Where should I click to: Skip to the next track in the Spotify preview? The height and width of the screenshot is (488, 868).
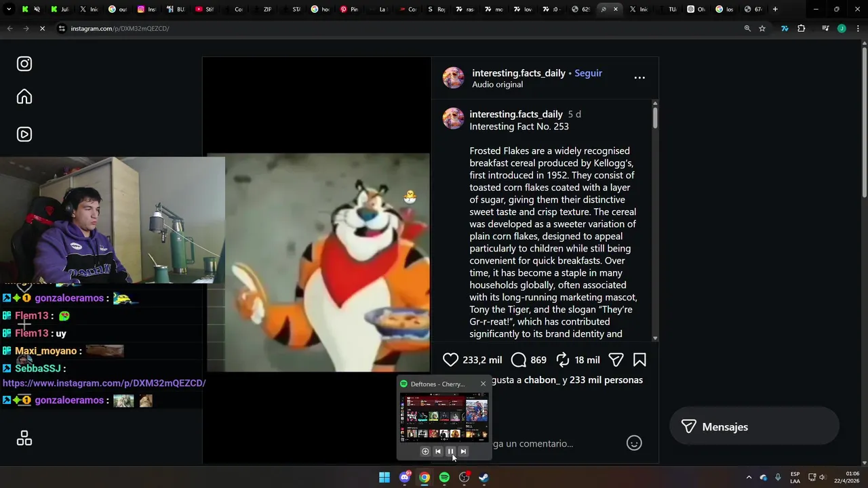click(463, 451)
